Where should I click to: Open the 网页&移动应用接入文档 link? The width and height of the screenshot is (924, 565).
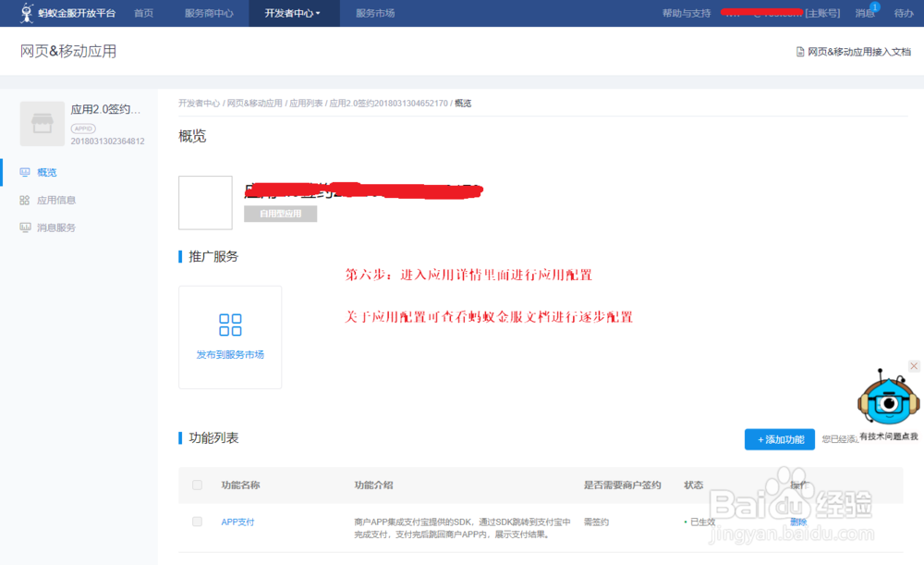[858, 52]
